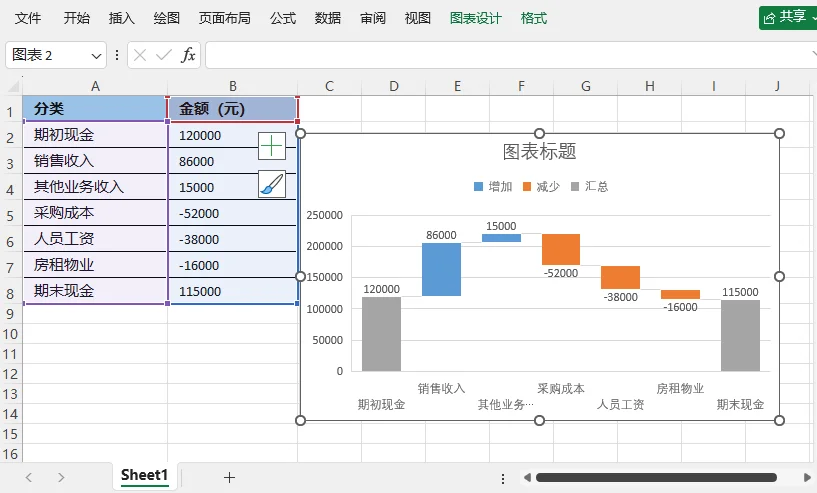Switch to the 插入 tab

(121, 18)
